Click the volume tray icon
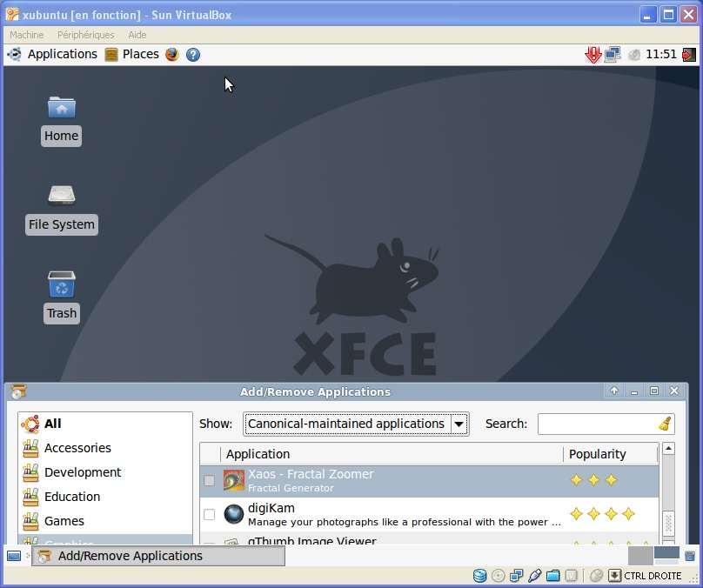This screenshot has height=588, width=703. click(x=634, y=55)
